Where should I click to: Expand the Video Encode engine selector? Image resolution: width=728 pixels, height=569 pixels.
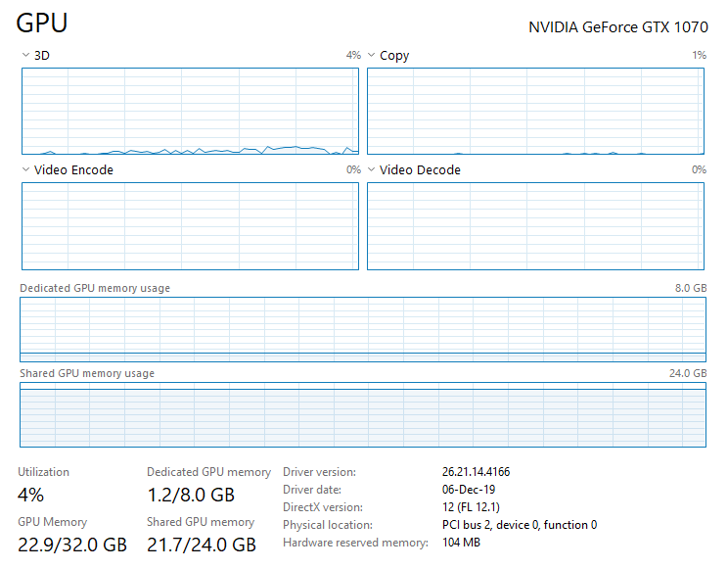[x=25, y=170]
